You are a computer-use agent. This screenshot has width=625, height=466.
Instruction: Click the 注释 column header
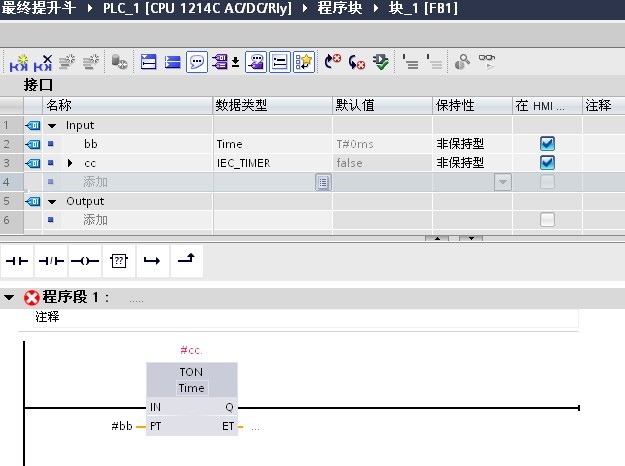603,106
